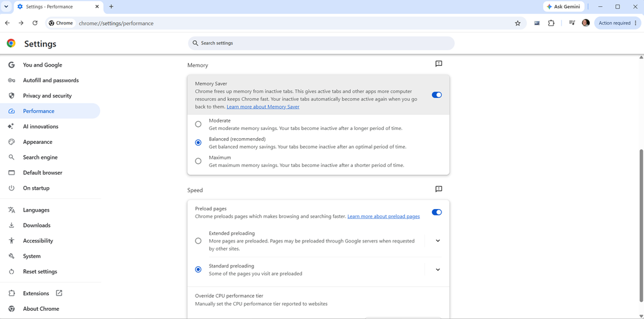Viewport: 644px width, 319px height.
Task: Click the Reset settings clock icon
Action: point(11,271)
